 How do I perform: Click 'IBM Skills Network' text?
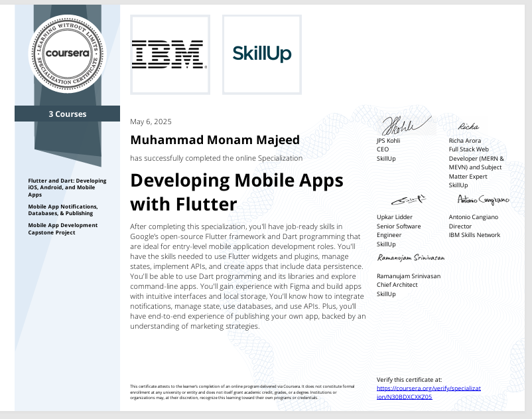tap(474, 235)
